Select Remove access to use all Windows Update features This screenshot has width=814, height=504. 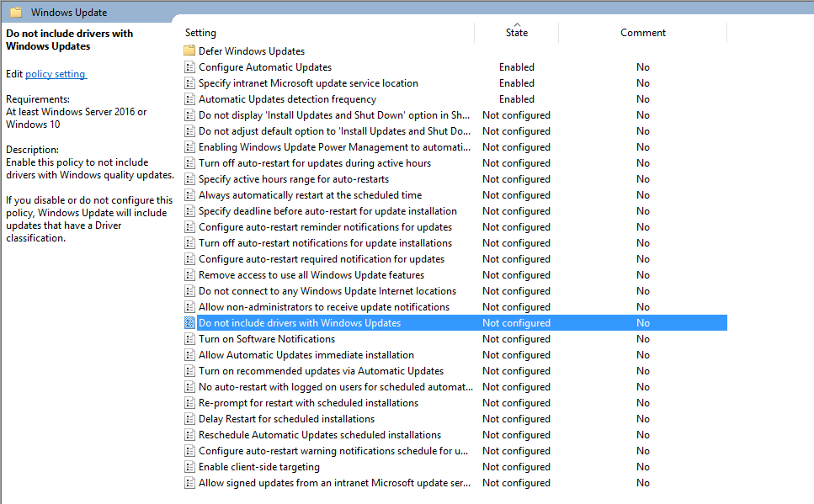click(311, 275)
